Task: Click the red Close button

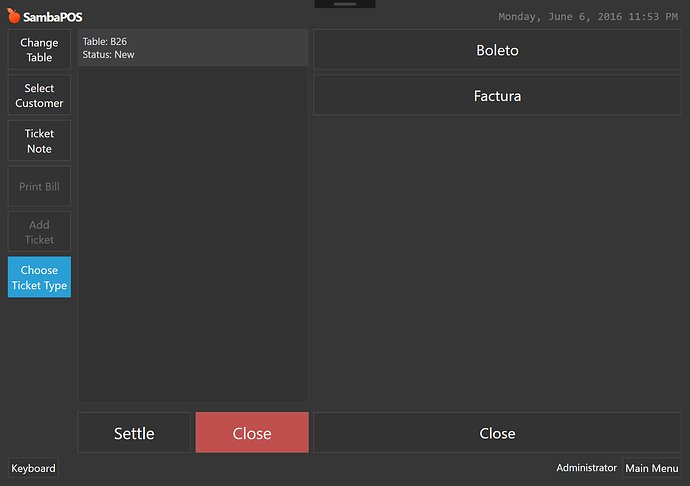Action: click(252, 433)
